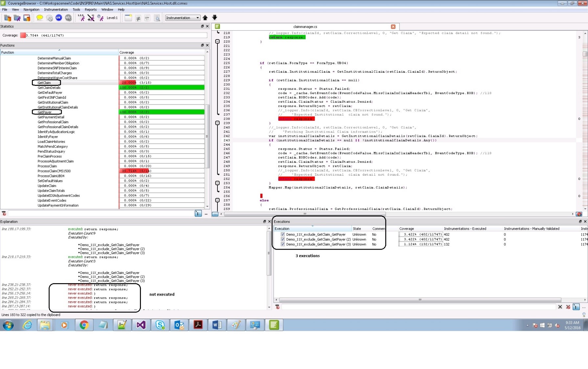Open the Instrumentation menu
This screenshot has width=588, height=369.
56,10
